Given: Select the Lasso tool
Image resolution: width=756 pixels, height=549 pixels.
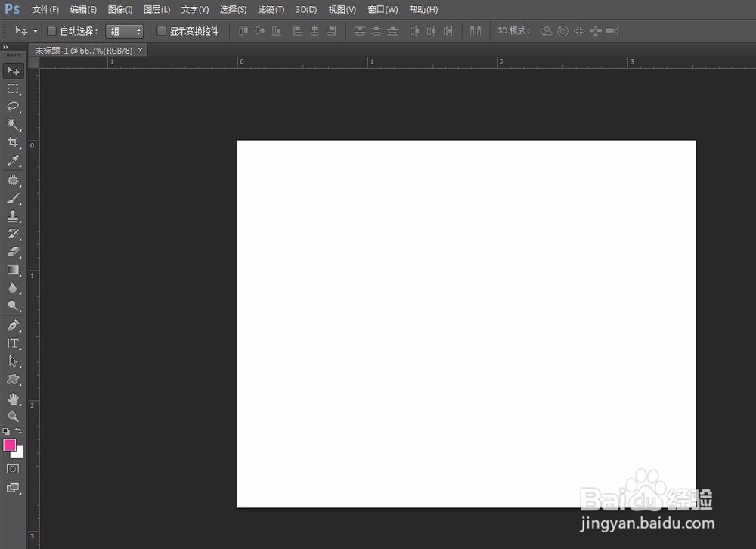Looking at the screenshot, I should click(x=13, y=107).
